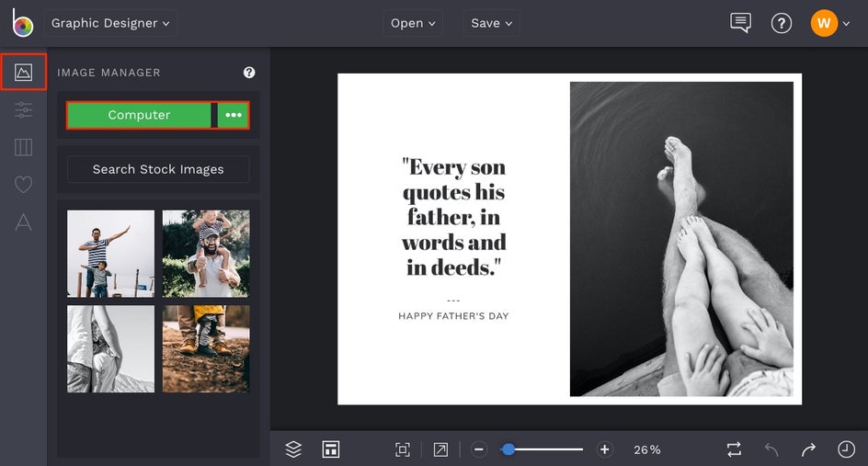Screen dimensions: 868x466
Task: Select the dashes divider text on canvas
Action: [x=453, y=301]
